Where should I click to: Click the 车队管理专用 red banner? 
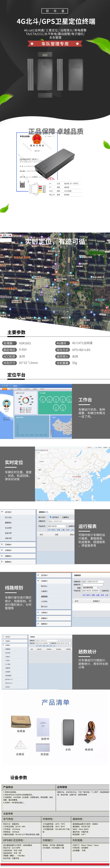(x=55, y=44)
